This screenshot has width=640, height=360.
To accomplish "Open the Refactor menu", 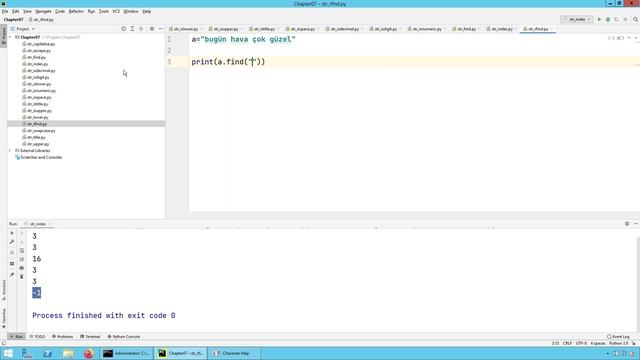I will (x=76, y=11).
